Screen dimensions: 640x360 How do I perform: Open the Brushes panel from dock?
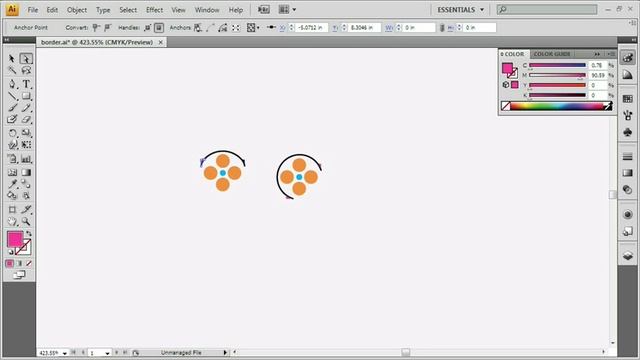628,116
